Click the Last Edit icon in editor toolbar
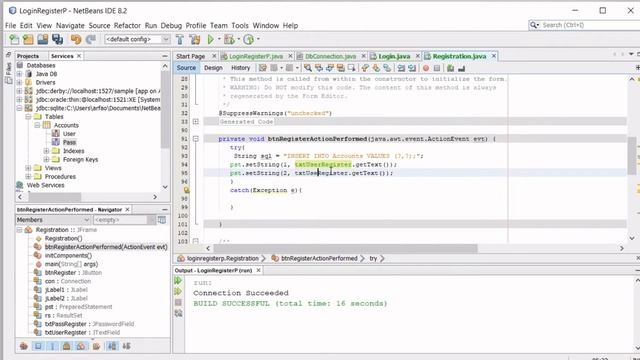Screen dimensions: 640x360 point(263,68)
